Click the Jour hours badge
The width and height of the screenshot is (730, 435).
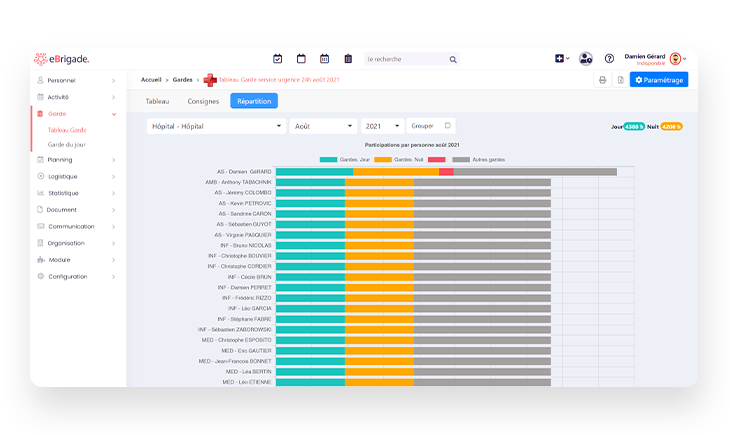(x=634, y=127)
